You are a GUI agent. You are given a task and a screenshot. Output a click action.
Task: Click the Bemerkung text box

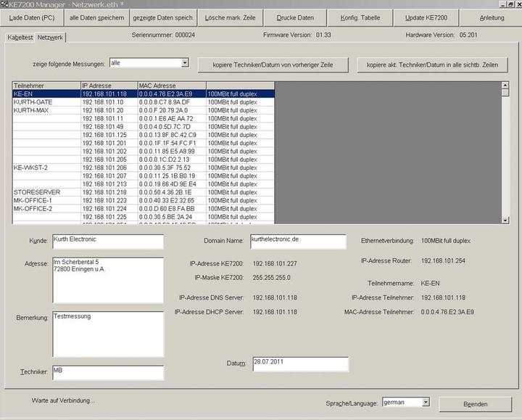pos(108,334)
